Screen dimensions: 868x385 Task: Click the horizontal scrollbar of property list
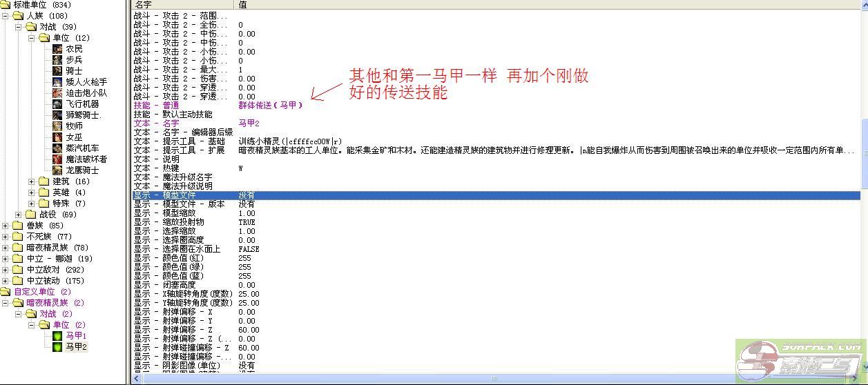click(x=483, y=379)
